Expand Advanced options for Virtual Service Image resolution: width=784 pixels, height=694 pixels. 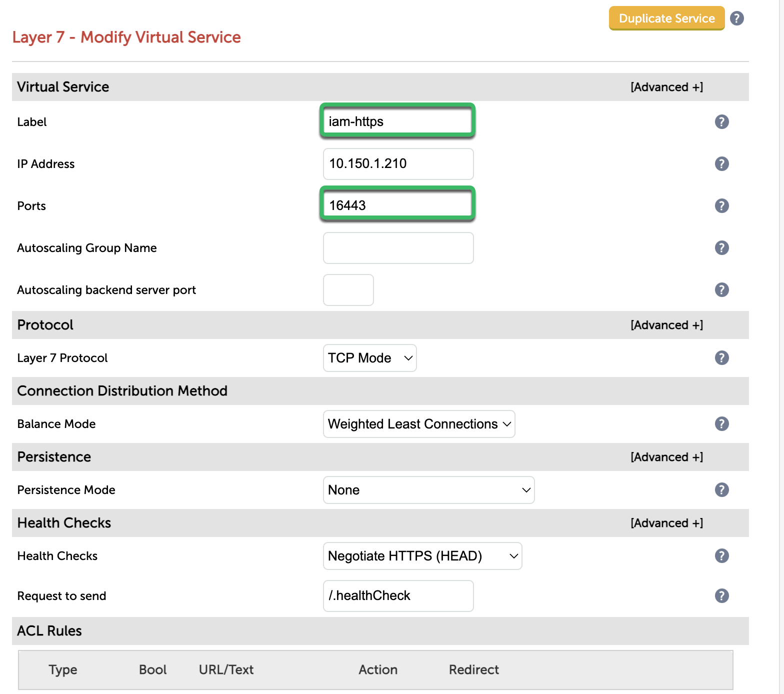point(666,87)
